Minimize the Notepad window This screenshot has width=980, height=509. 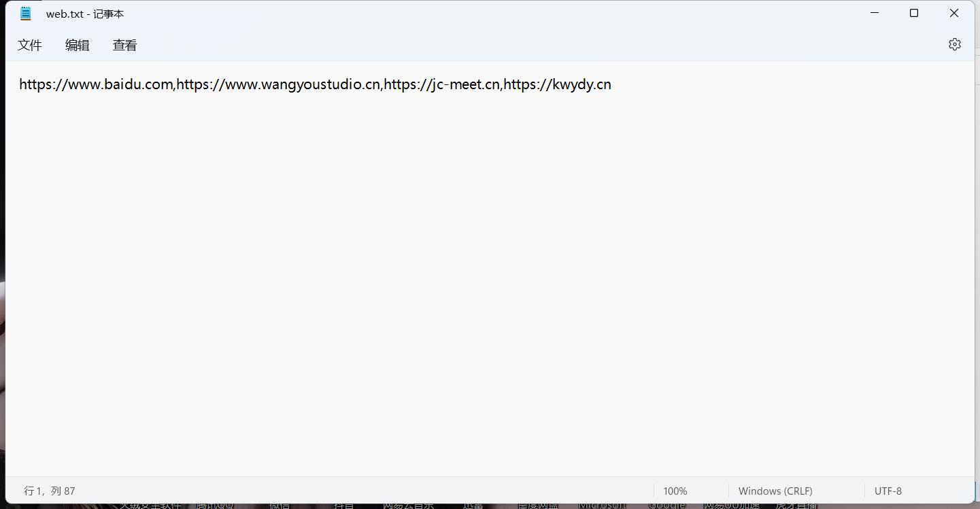tap(875, 13)
